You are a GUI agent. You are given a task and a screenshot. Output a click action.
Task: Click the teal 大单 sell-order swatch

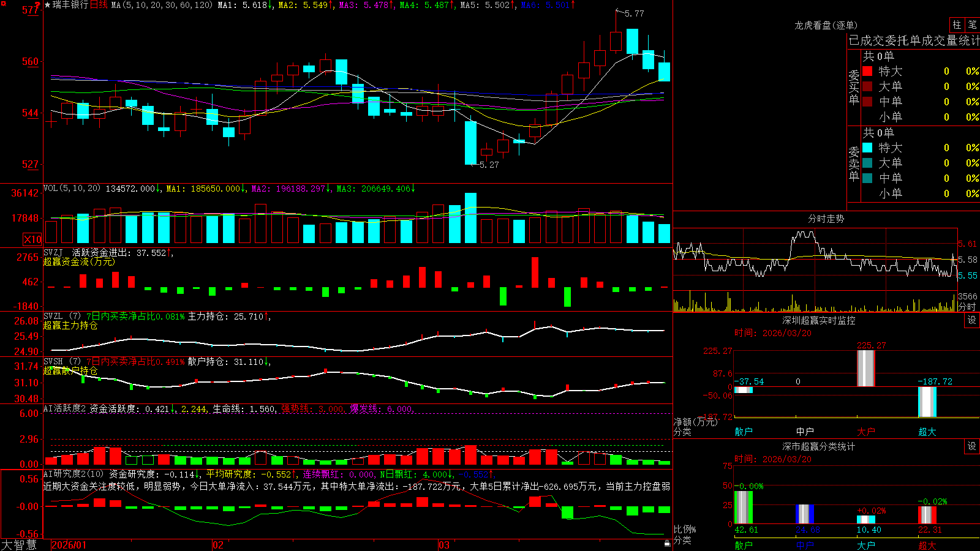pyautogui.click(x=867, y=163)
